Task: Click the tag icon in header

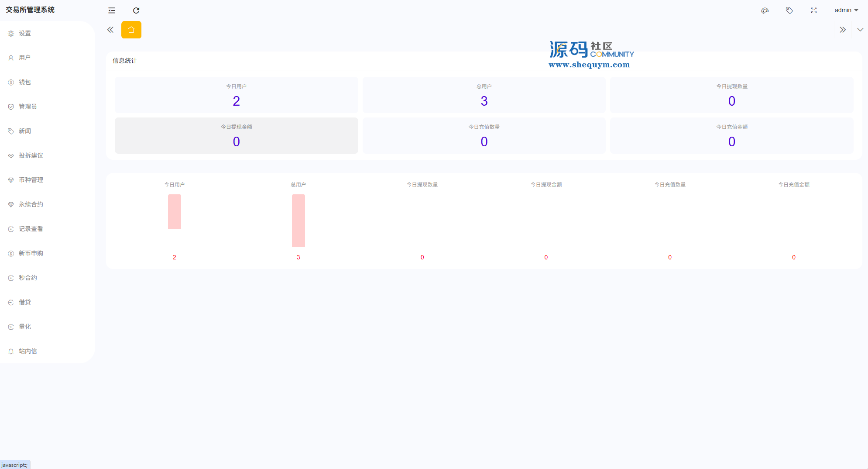Action: pos(789,10)
